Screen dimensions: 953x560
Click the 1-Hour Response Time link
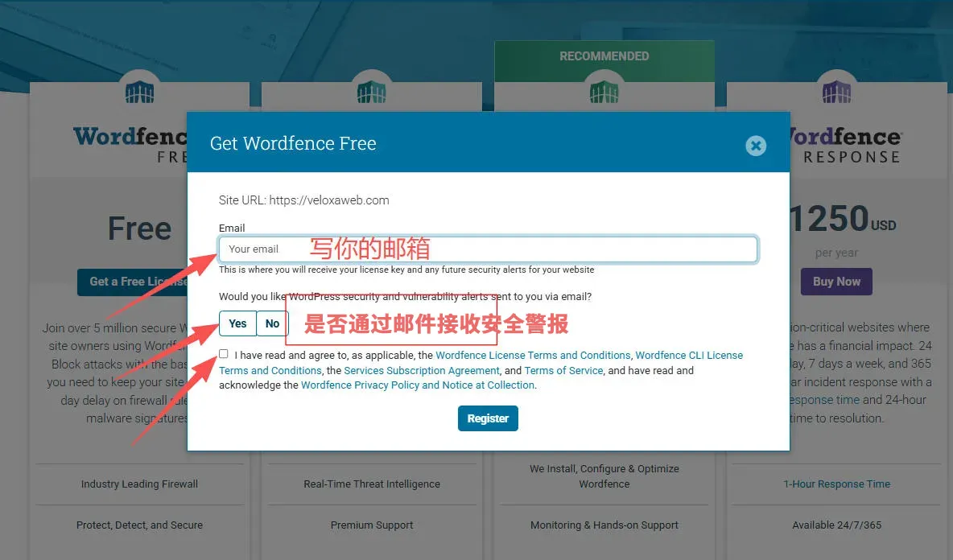(836, 484)
